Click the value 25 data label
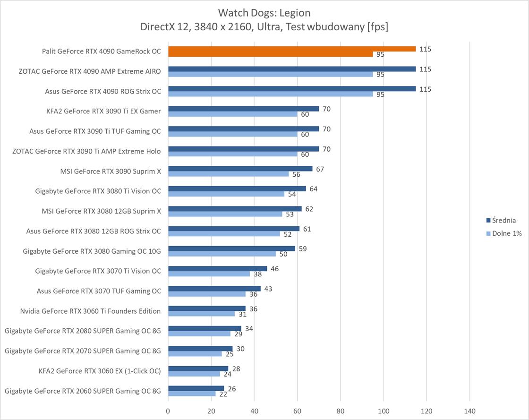 pos(230,354)
